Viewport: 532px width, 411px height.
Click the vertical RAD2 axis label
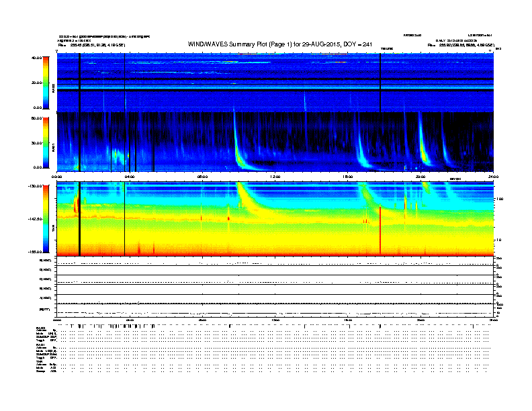tap(53, 88)
